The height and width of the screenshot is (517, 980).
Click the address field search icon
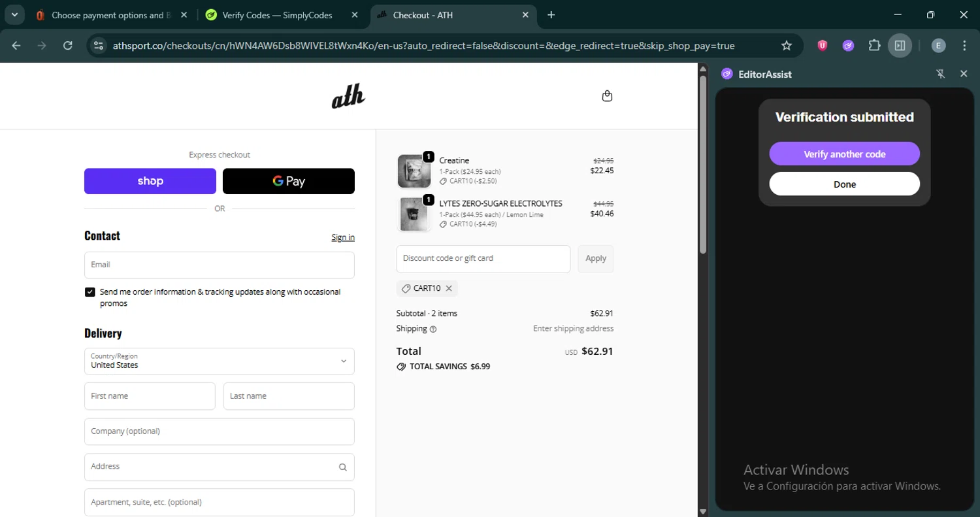[x=343, y=467]
